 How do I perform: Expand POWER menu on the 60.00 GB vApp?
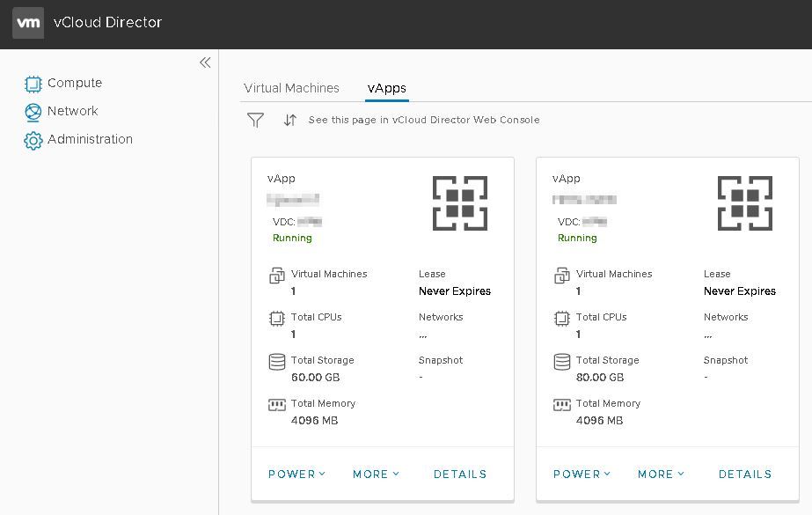point(296,475)
